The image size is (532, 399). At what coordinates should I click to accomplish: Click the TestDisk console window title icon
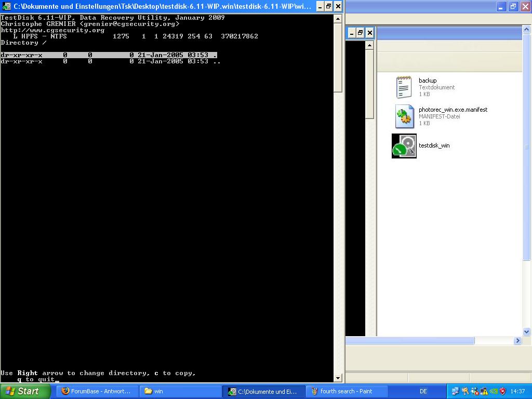click(x=6, y=6)
